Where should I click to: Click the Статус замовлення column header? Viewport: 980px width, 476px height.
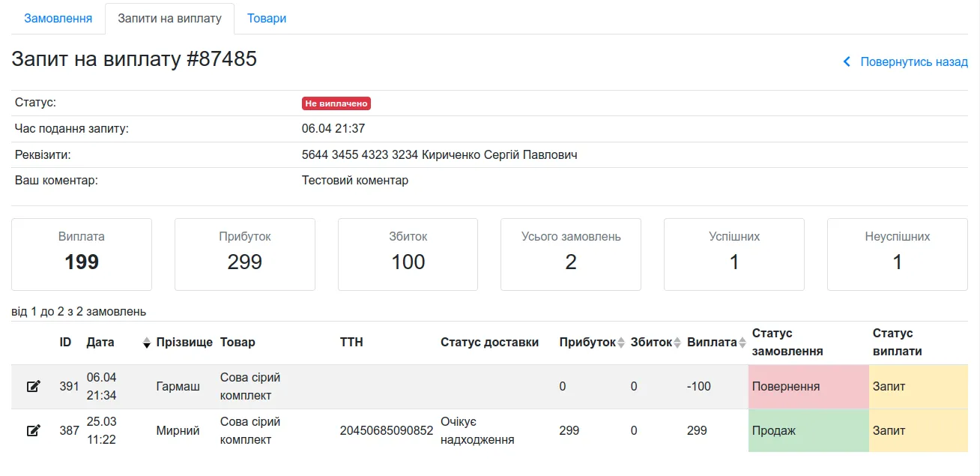click(787, 343)
